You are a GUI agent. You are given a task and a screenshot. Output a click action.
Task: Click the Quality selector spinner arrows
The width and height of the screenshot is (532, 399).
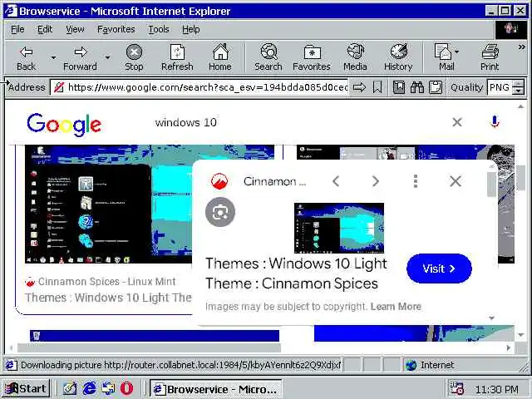tap(518, 87)
